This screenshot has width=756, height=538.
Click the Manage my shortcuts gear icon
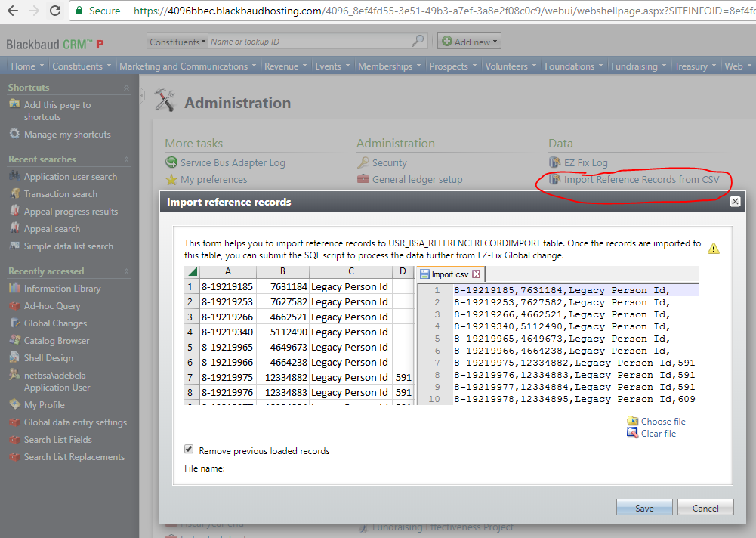14,134
